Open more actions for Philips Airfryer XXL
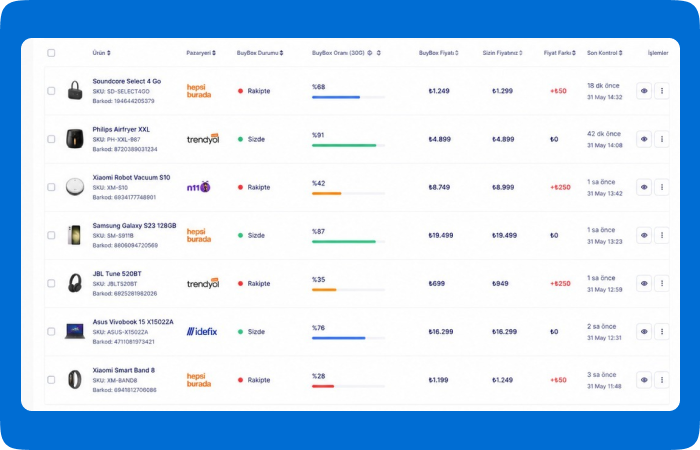Screen dimensions: 700x450 (662, 139)
